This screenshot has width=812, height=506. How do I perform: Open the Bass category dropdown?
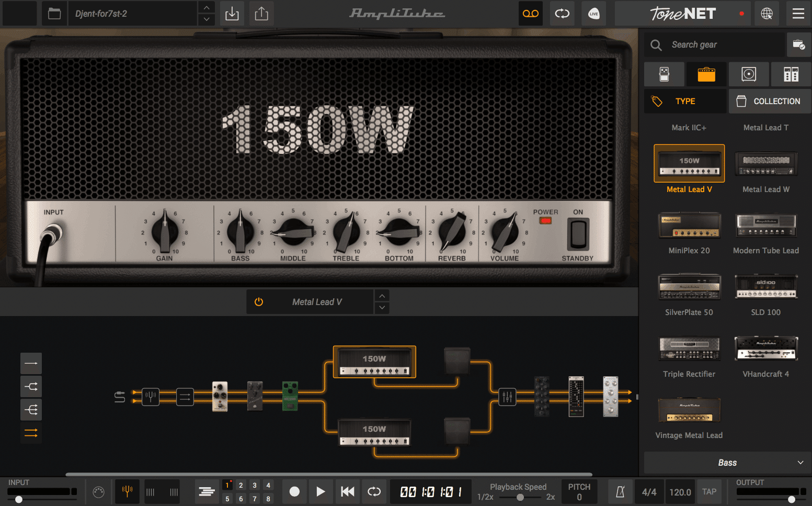tap(727, 463)
